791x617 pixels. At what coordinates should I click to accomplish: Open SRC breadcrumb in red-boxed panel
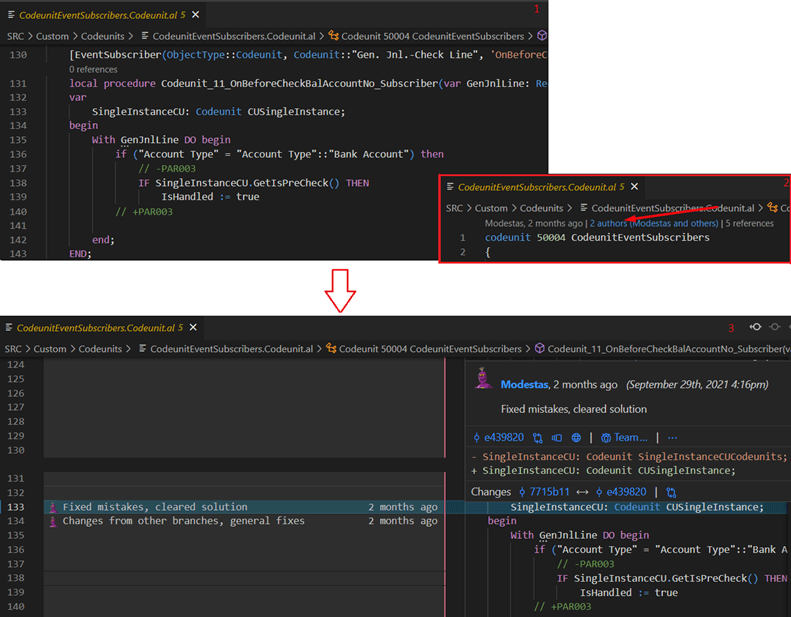[x=454, y=208]
